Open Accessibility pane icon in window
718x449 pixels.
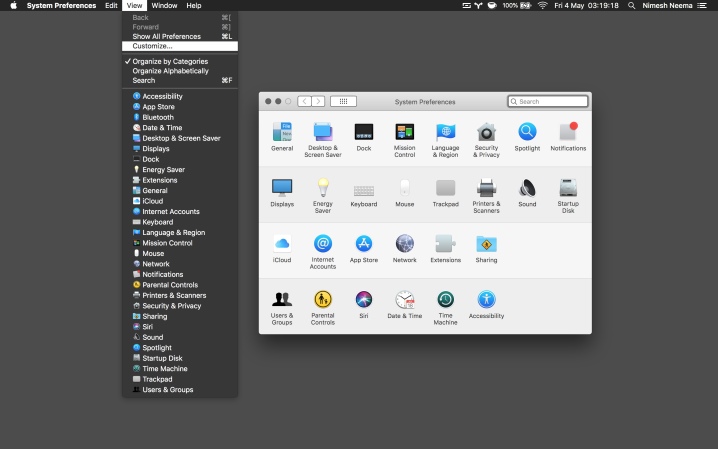pos(486,299)
